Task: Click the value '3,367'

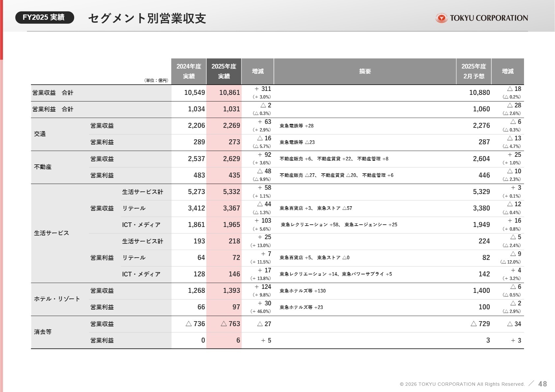Action: click(231, 208)
